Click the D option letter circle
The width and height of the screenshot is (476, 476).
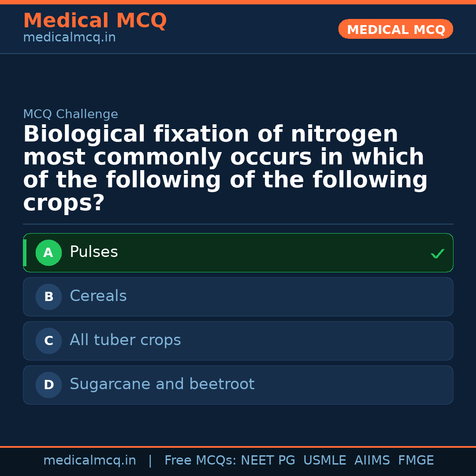tap(48, 385)
